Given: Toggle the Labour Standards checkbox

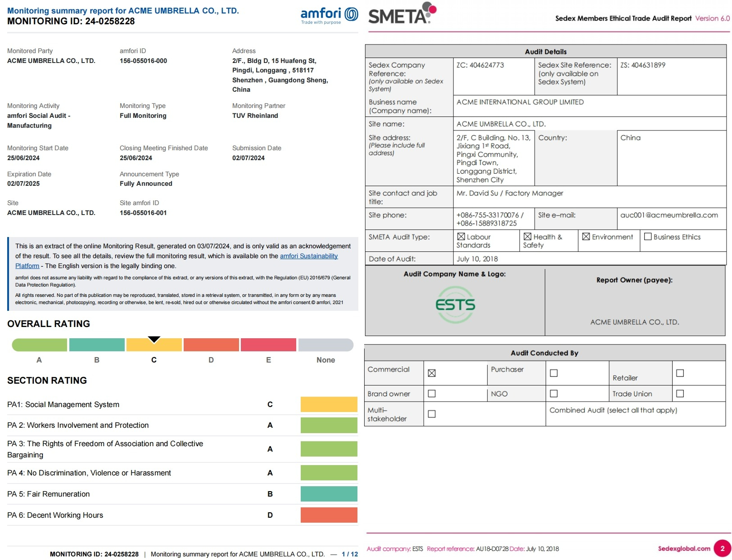Looking at the screenshot, I should coord(461,237).
